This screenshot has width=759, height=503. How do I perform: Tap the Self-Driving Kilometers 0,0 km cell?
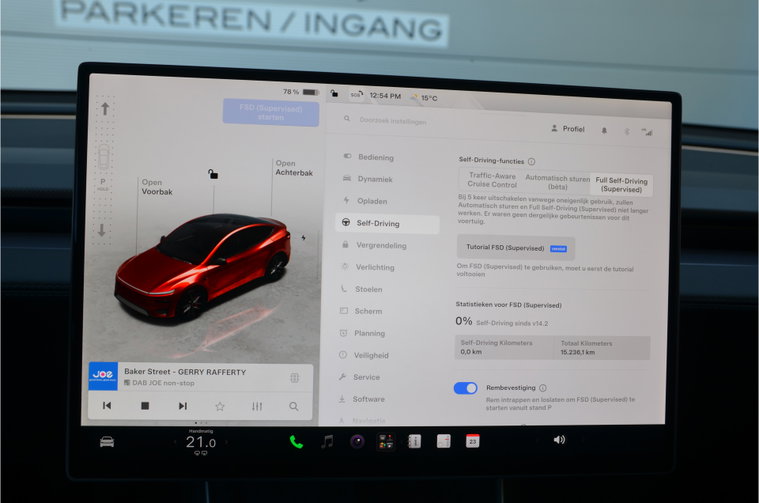(504, 347)
